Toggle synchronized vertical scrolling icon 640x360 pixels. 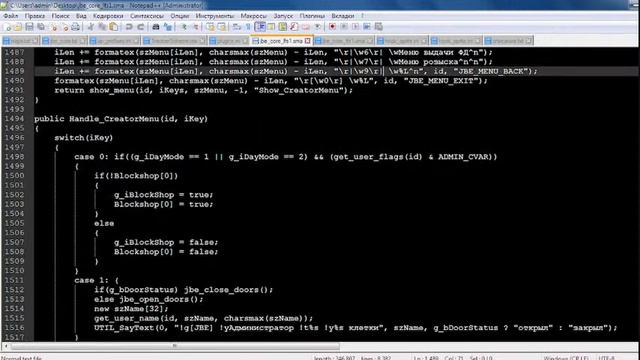[x=211, y=27]
